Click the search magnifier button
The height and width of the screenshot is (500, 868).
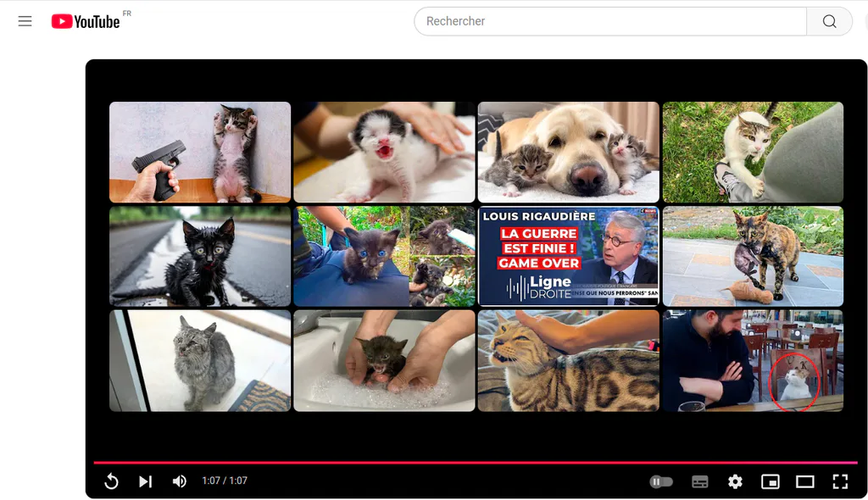[829, 21]
